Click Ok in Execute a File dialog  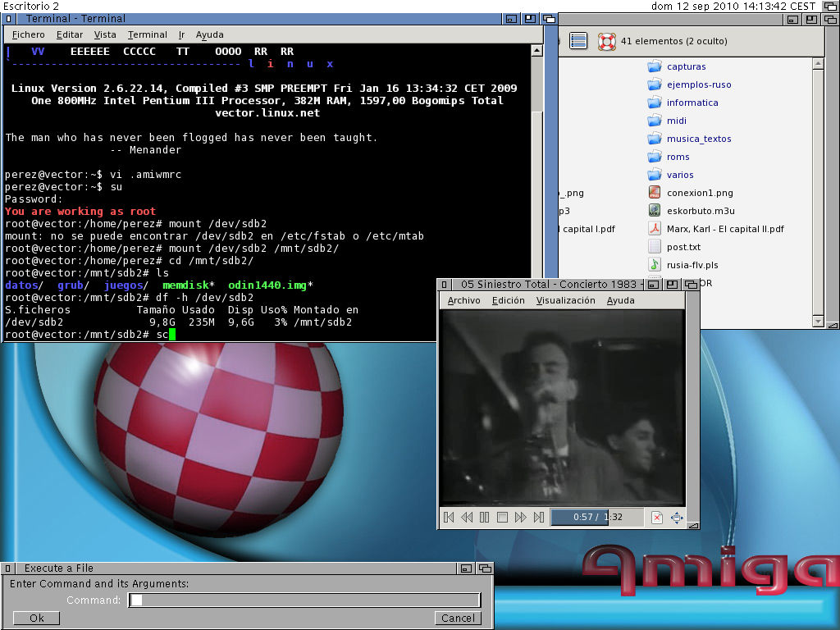click(x=36, y=619)
